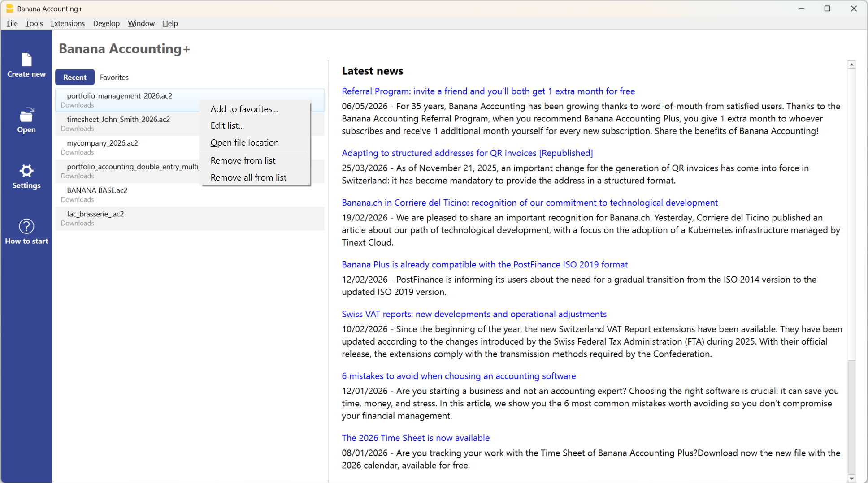This screenshot has width=868, height=483.
Task: Open The 2026 Time Sheet article link
Action: click(x=416, y=438)
